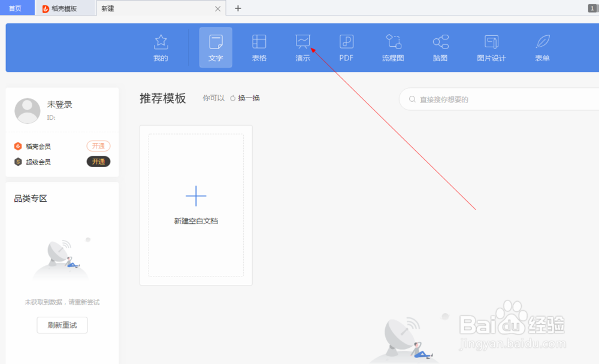This screenshot has height=364, width=599.
Task: Click the 未获取到数据，请重新尝试 message
Action: [62, 302]
